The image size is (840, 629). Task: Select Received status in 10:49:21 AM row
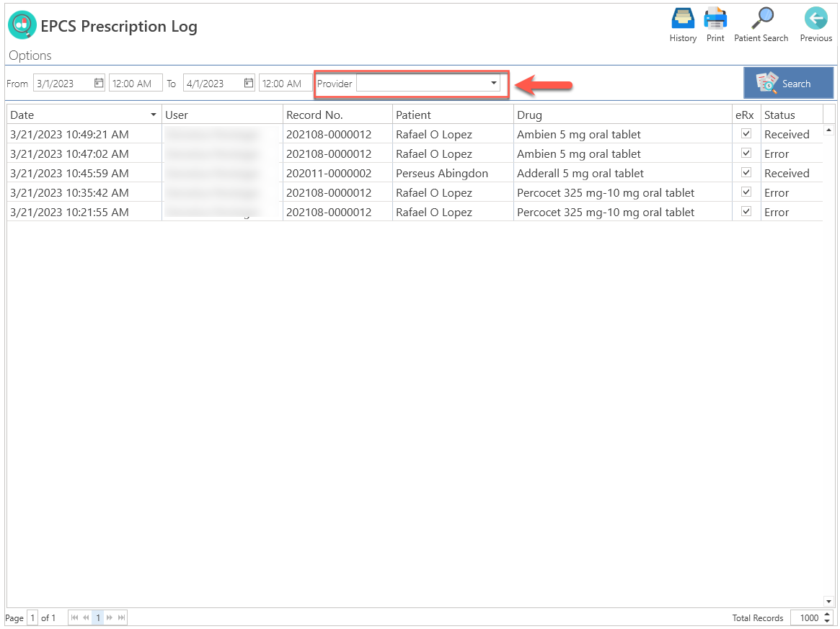pyautogui.click(x=791, y=134)
